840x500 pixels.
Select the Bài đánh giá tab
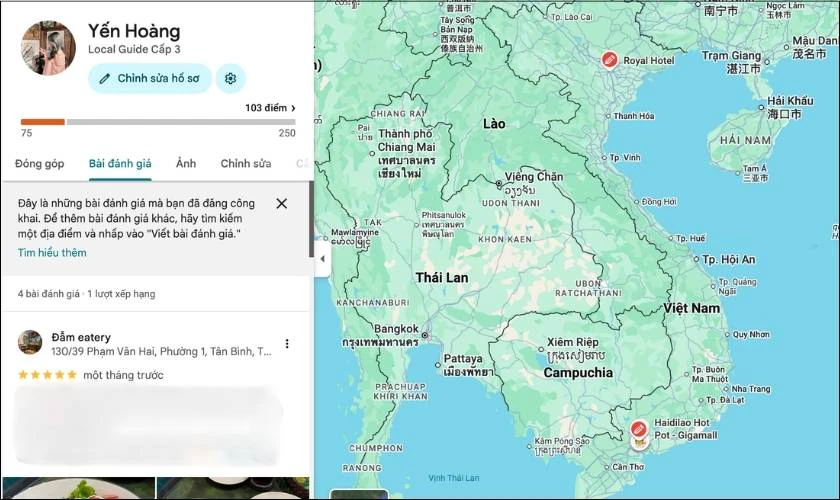point(120,163)
